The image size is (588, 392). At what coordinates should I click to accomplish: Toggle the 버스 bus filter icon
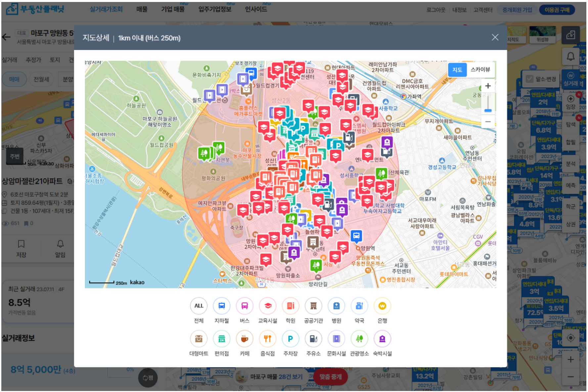tap(245, 306)
